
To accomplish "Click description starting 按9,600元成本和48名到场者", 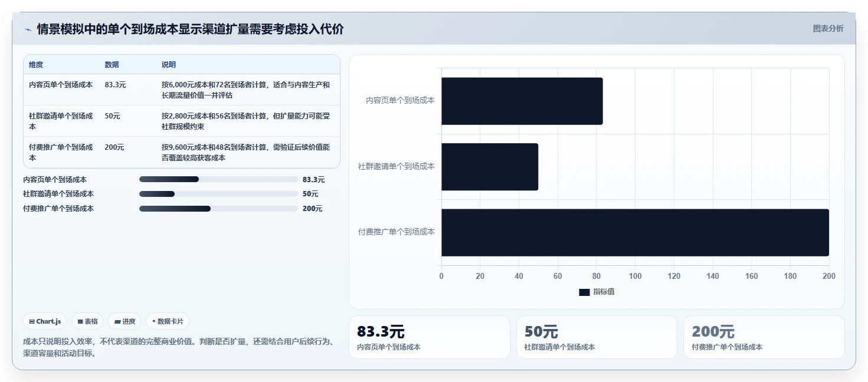I will (246, 153).
